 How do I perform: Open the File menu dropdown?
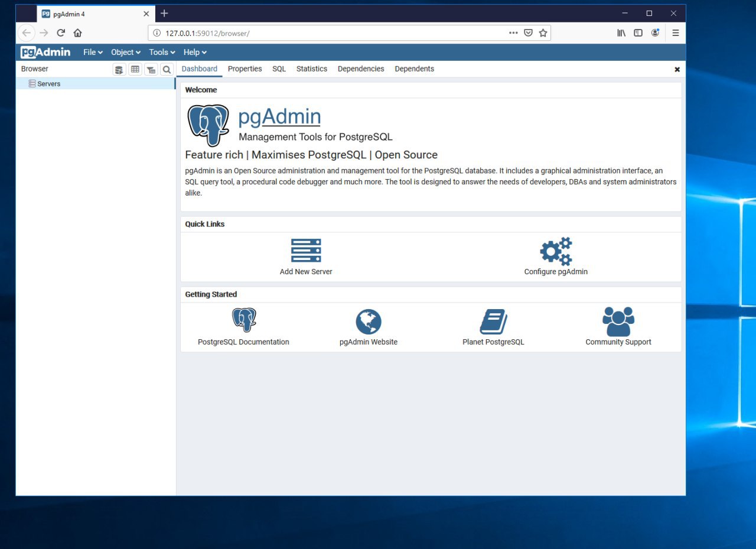pos(93,52)
